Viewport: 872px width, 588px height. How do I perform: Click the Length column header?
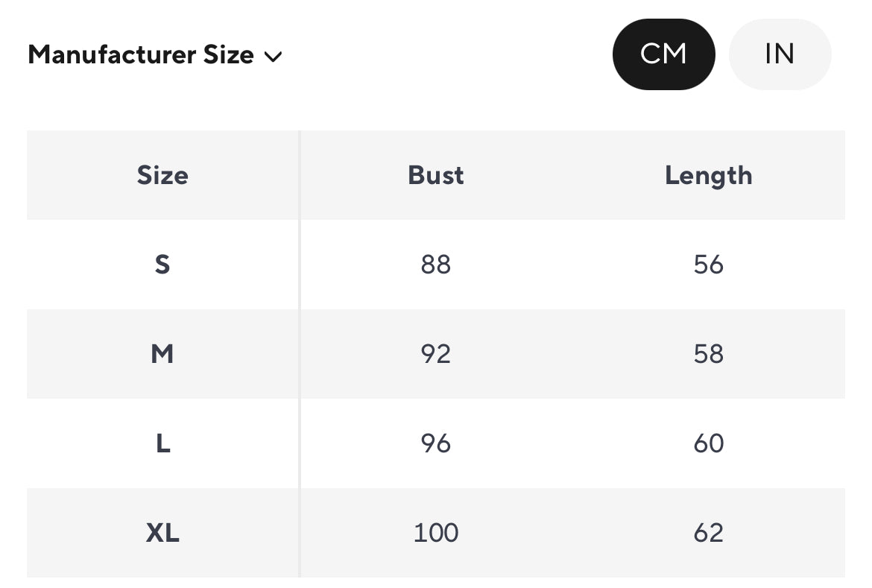pyautogui.click(x=708, y=176)
